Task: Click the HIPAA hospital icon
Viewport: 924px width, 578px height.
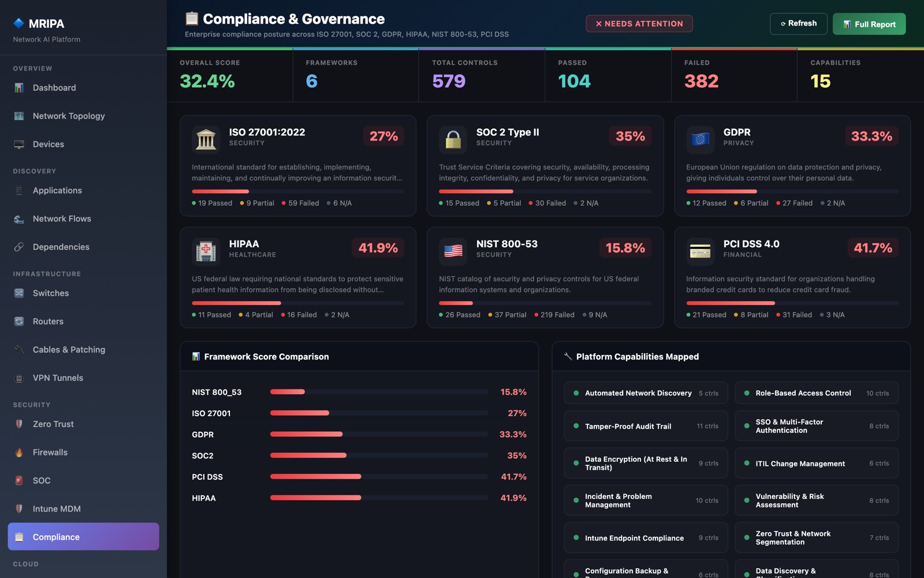Action: click(x=206, y=251)
